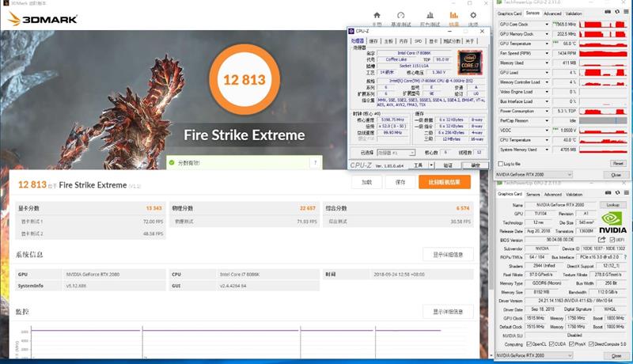Show details button beside 系统信息
The width and height of the screenshot is (633, 364).
[448, 255]
